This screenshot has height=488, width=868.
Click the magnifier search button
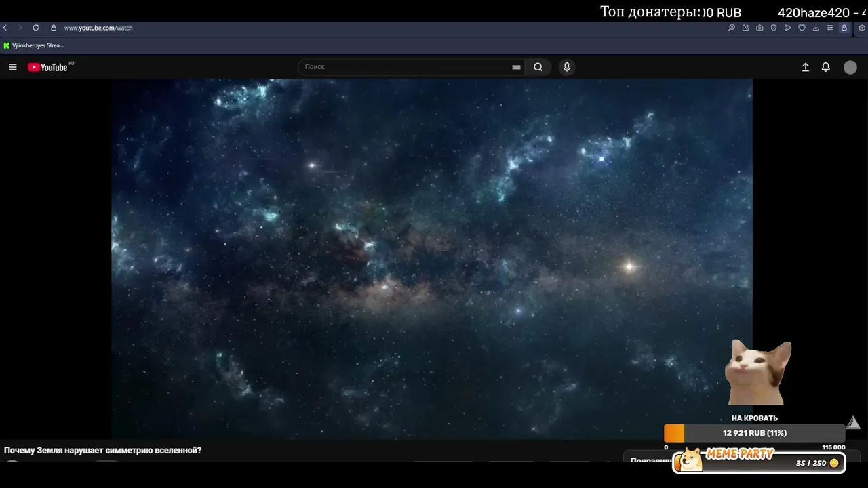(x=538, y=67)
